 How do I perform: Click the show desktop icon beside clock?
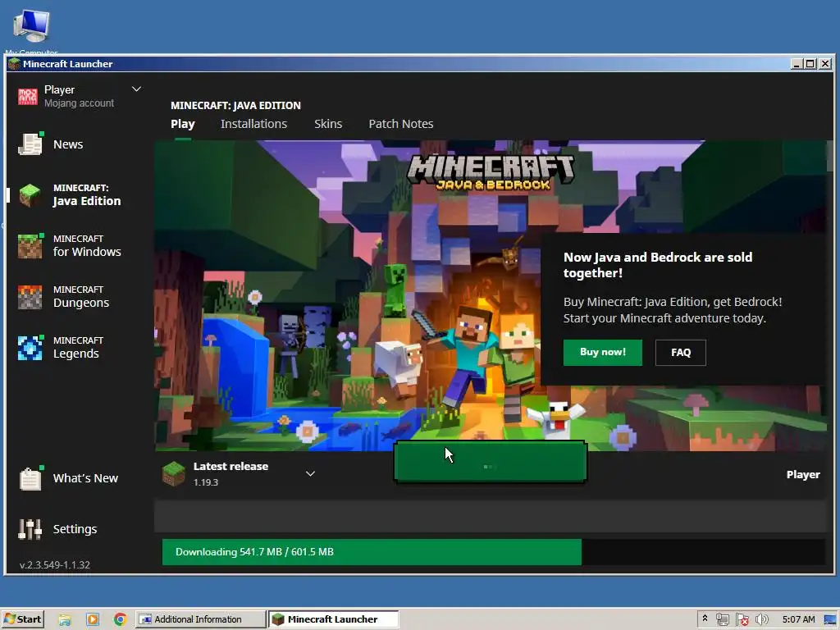(x=830, y=620)
